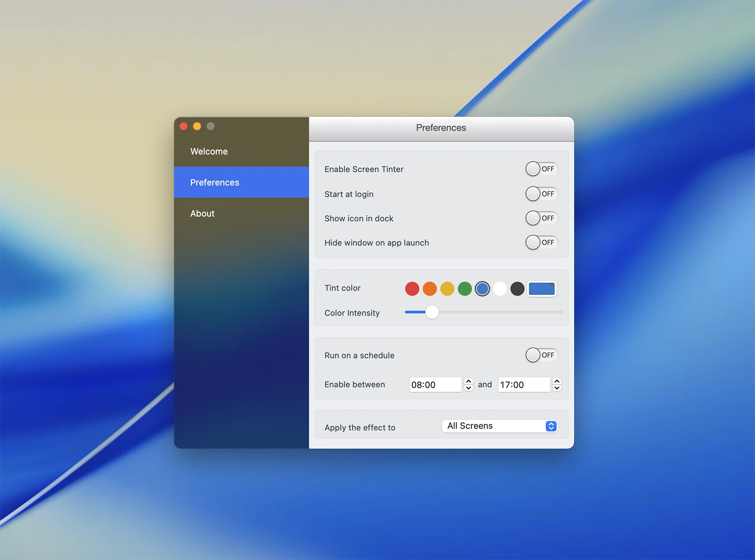Switch to the About section
This screenshot has height=560, width=755.
coord(203,214)
